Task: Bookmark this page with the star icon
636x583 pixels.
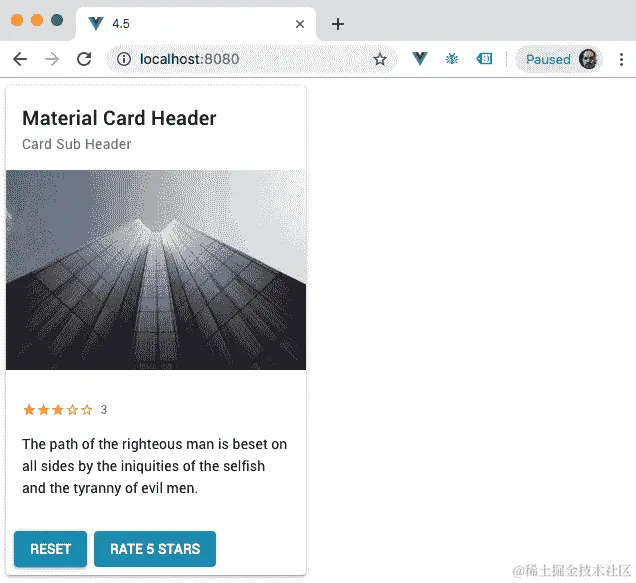Action: click(380, 59)
